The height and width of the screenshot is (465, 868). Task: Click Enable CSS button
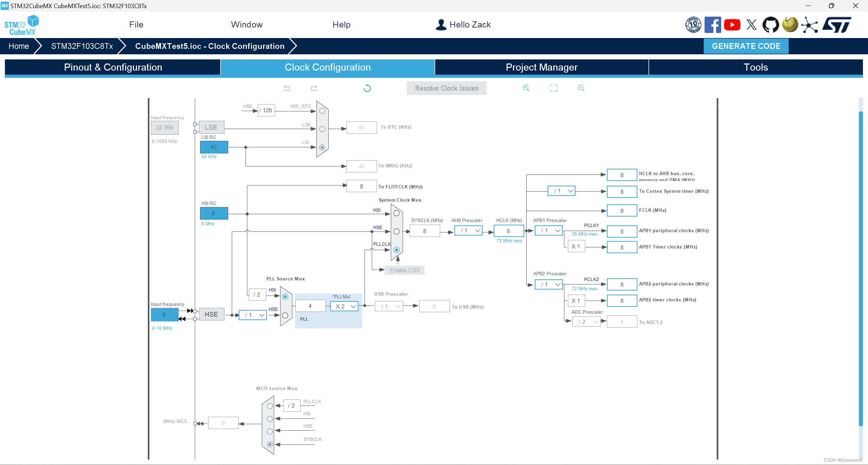[x=405, y=270]
